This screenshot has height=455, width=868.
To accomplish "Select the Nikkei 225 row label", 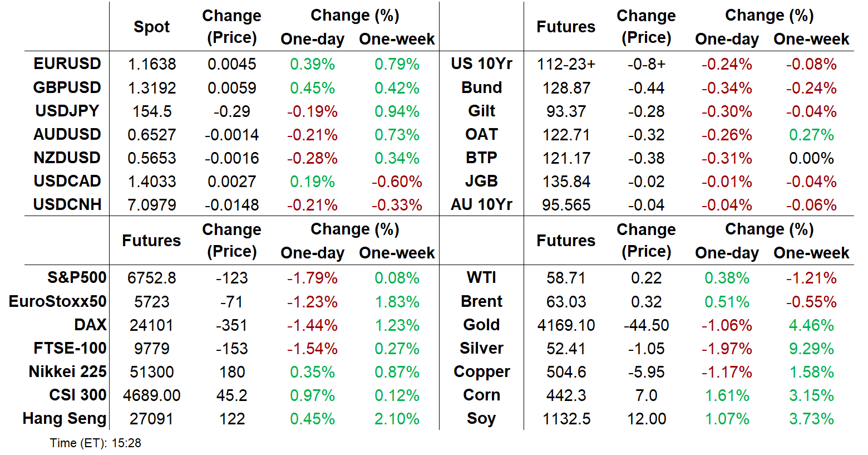I will [67, 372].
